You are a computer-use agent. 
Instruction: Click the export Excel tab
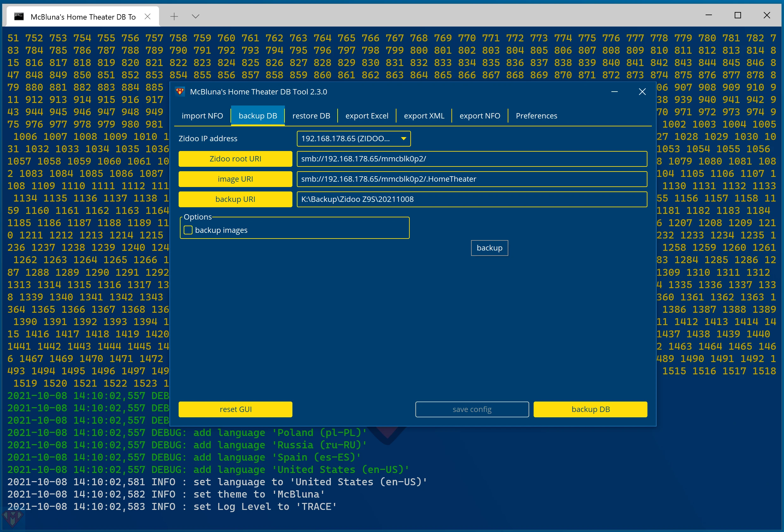pyautogui.click(x=366, y=115)
